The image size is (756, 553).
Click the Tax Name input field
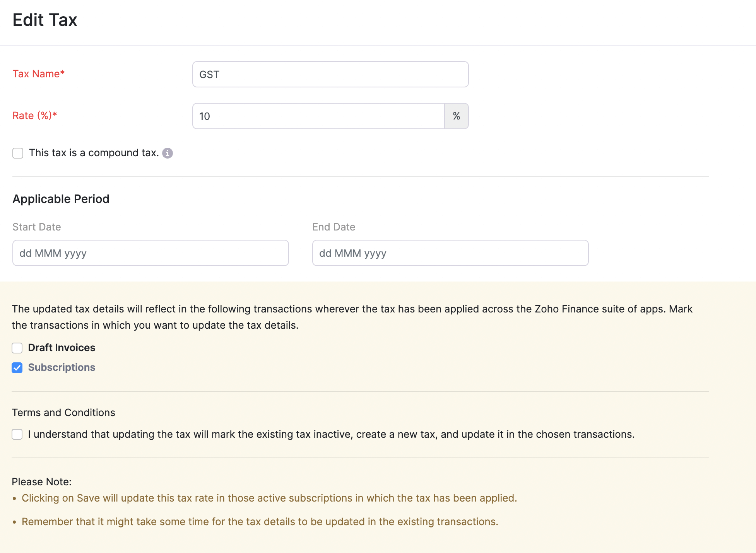click(x=330, y=74)
